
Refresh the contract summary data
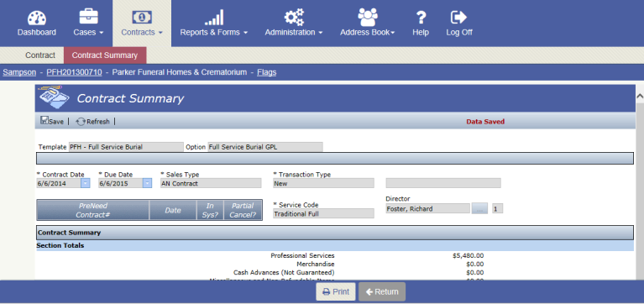[x=93, y=122]
